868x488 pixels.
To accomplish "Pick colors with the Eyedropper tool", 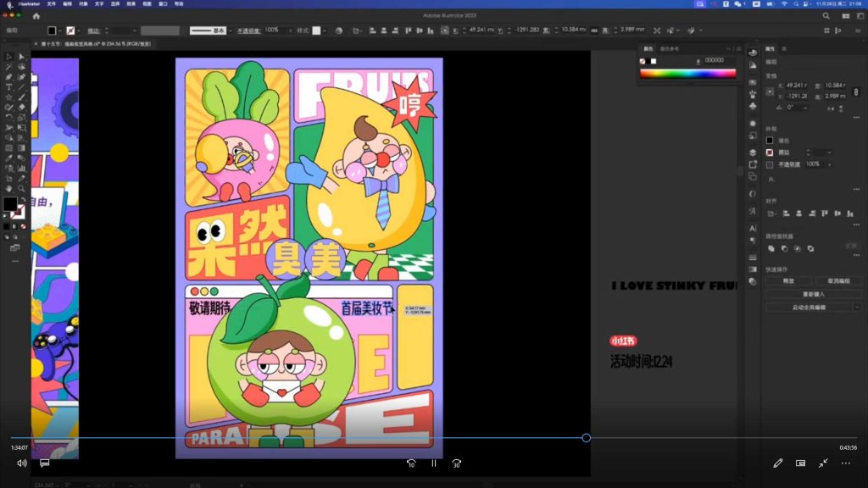I will 8,158.
